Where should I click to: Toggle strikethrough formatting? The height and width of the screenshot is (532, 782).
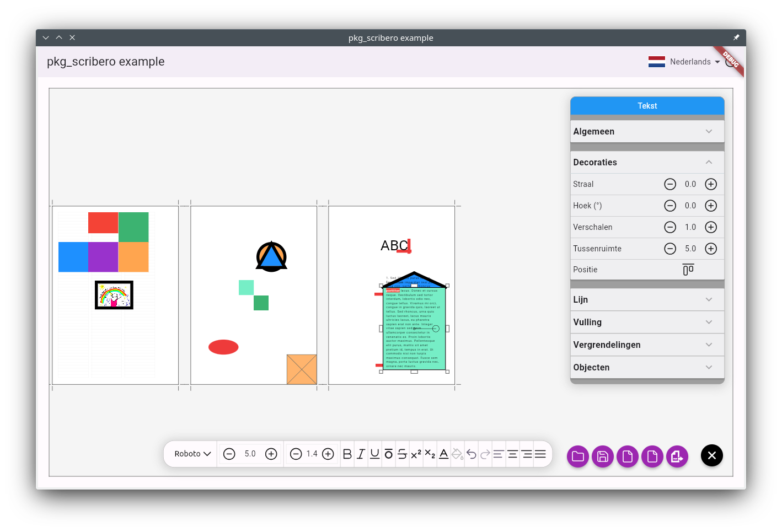tap(402, 454)
